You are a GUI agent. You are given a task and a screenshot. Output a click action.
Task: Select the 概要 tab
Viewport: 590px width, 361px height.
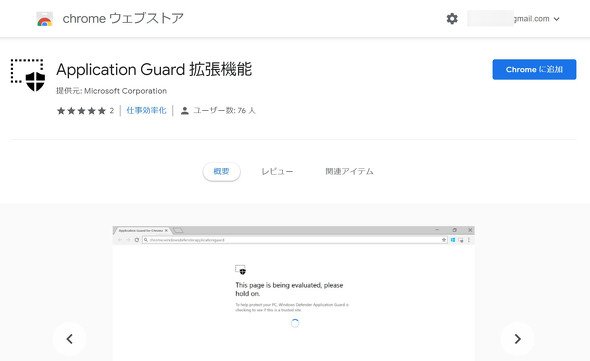pyautogui.click(x=221, y=172)
